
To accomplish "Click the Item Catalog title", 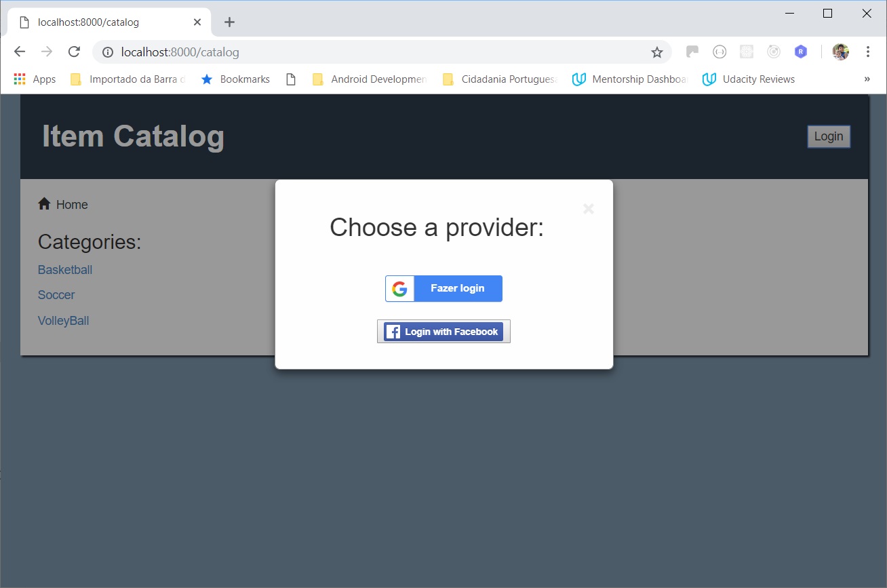I will [133, 136].
